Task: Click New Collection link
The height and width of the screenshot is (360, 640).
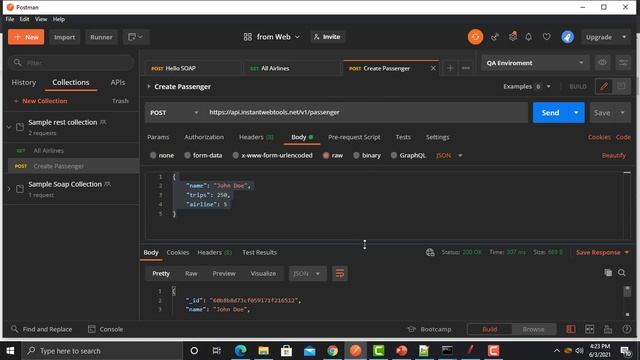Action: click(x=40, y=101)
